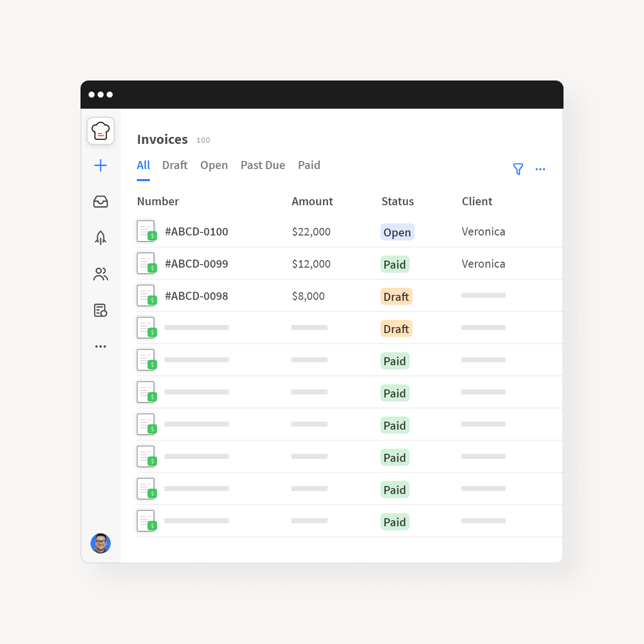This screenshot has height=644, width=644.
Task: Select the invoice row #ABCD-0099
Action: click(x=196, y=263)
